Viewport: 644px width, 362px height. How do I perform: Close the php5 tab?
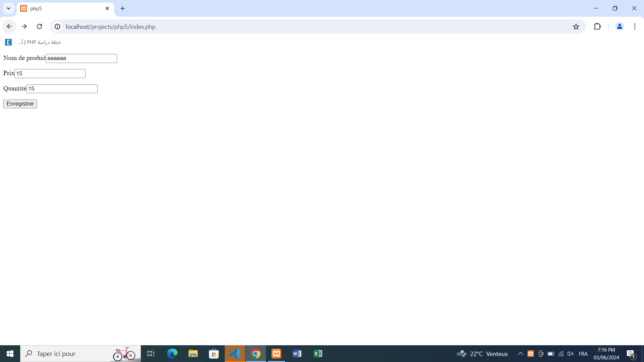tap(107, 8)
